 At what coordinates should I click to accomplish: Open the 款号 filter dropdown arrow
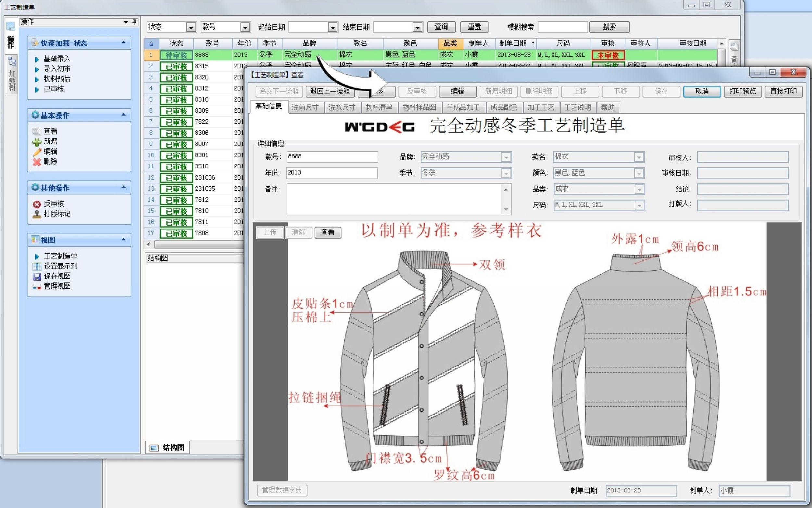pyautogui.click(x=245, y=27)
